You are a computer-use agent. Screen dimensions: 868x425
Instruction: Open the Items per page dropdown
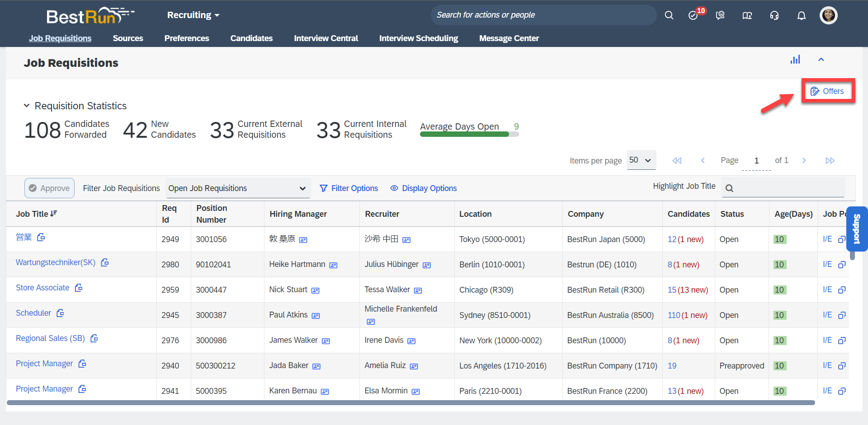(641, 160)
